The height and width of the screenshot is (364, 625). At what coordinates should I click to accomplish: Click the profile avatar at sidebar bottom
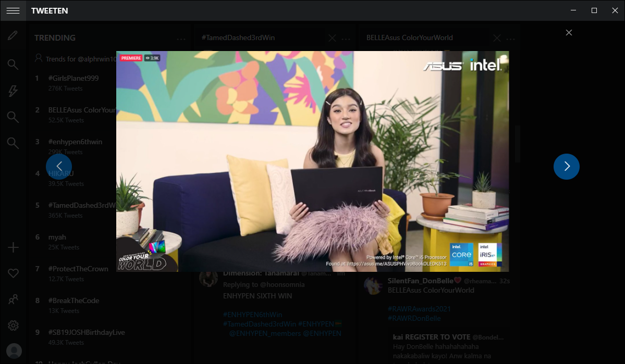pyautogui.click(x=14, y=350)
